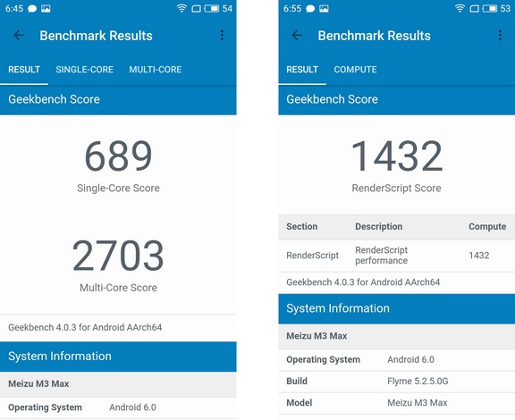
Task: Tap Wi-Fi status icon on left screen
Action: point(182,9)
